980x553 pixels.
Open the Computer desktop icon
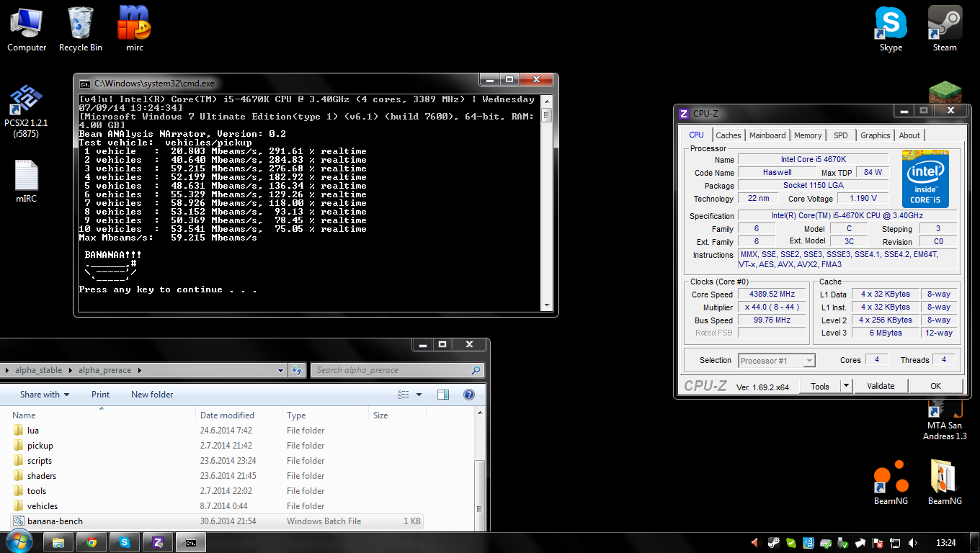(x=27, y=29)
